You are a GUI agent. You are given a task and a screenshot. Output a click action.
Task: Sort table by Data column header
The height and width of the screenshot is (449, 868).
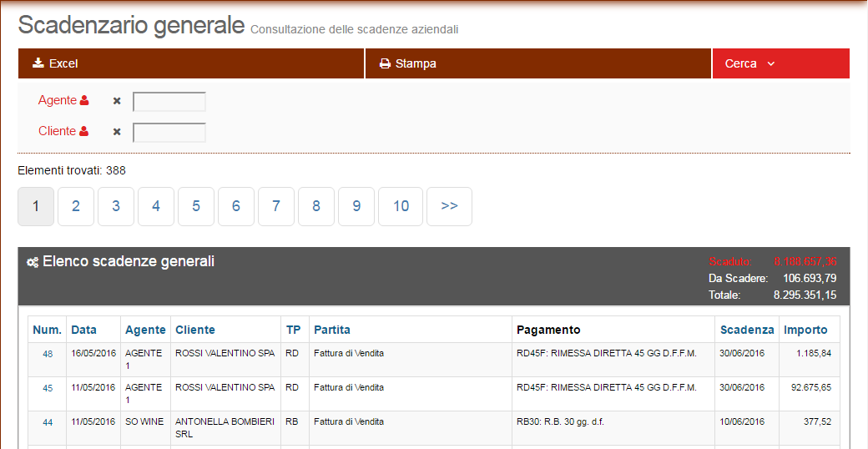[x=83, y=330]
